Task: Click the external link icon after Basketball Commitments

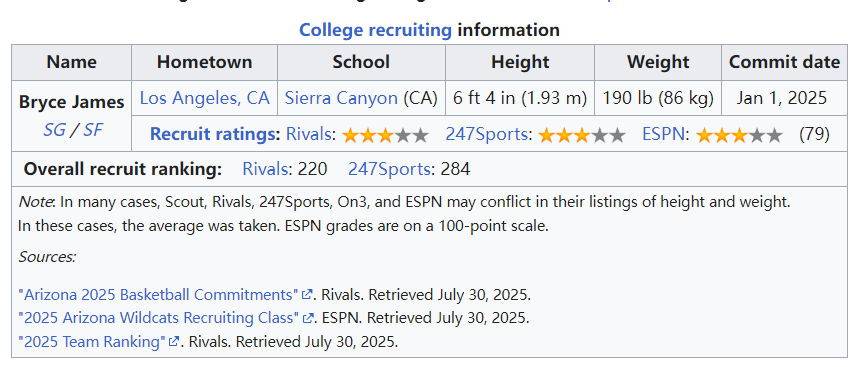Action: click(307, 294)
